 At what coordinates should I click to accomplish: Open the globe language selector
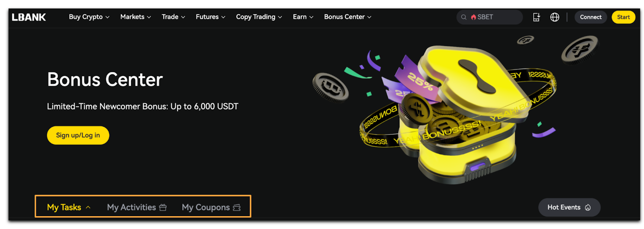pos(555,17)
